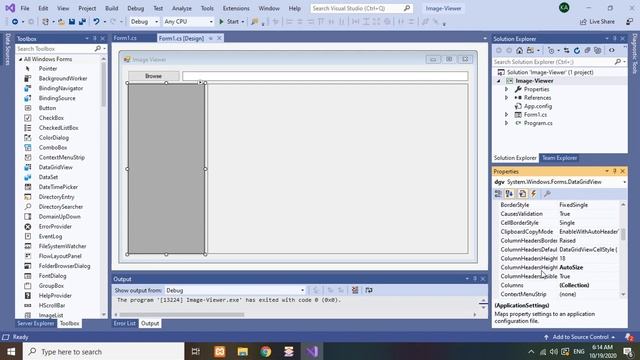Switch to the Team Explorer tab
The width and height of the screenshot is (640, 360).
click(559, 158)
